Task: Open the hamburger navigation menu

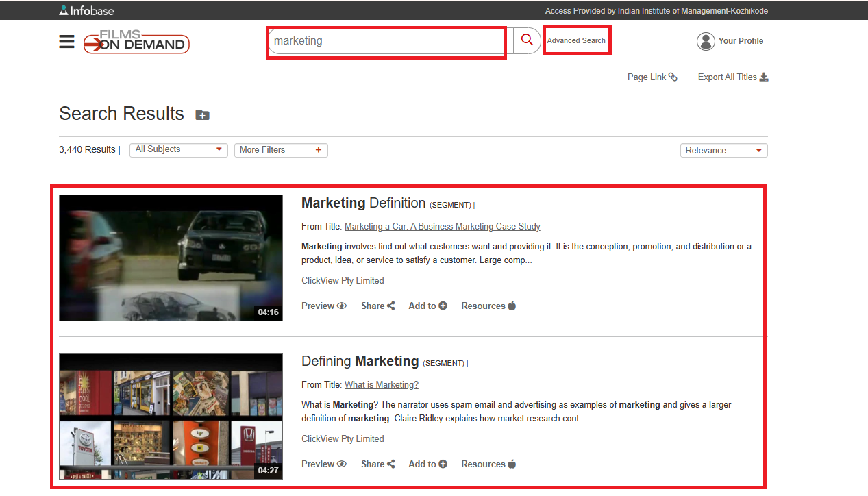Action: tap(66, 42)
